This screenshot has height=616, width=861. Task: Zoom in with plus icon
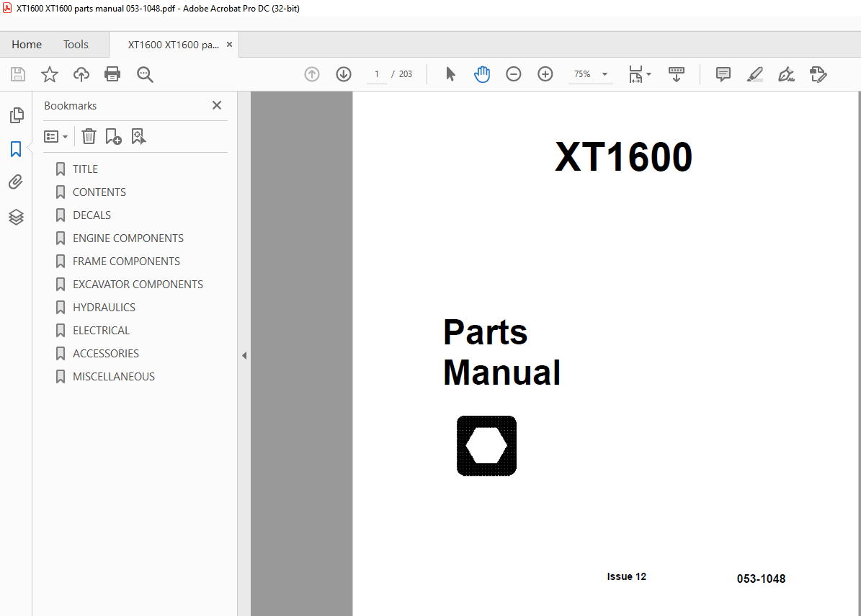(x=545, y=74)
